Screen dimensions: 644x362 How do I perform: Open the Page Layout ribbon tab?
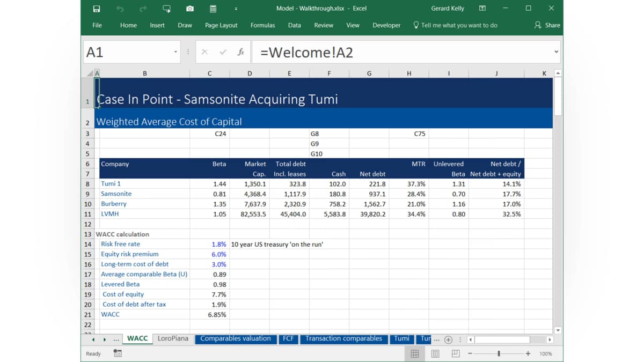click(x=221, y=25)
